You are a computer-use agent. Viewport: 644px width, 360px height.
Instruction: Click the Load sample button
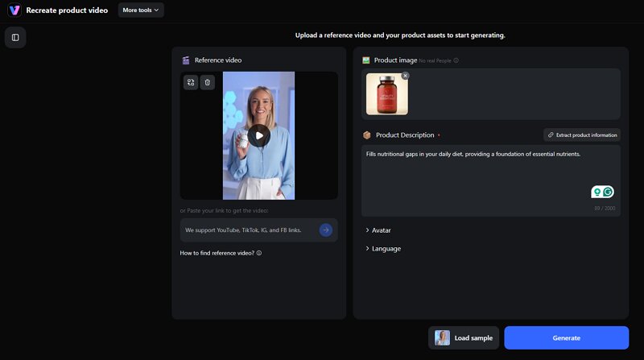coord(464,337)
